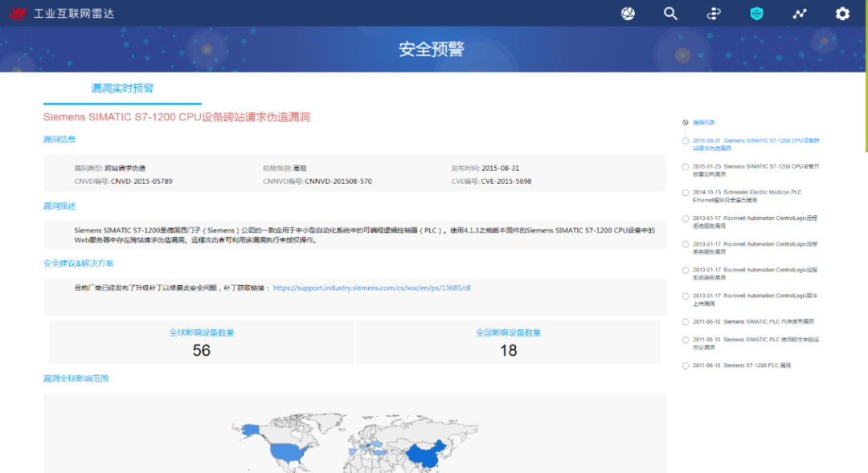Click Alaska on the world map
The width and height of the screenshot is (868, 473).
tap(250, 430)
